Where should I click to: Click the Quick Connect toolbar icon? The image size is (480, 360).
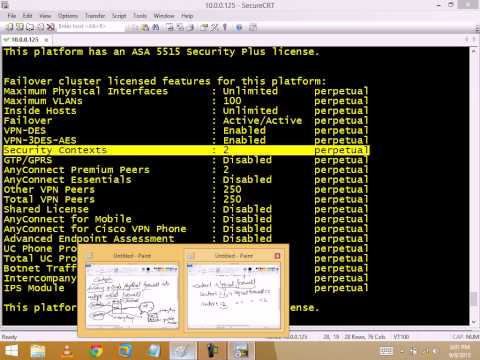20,27
